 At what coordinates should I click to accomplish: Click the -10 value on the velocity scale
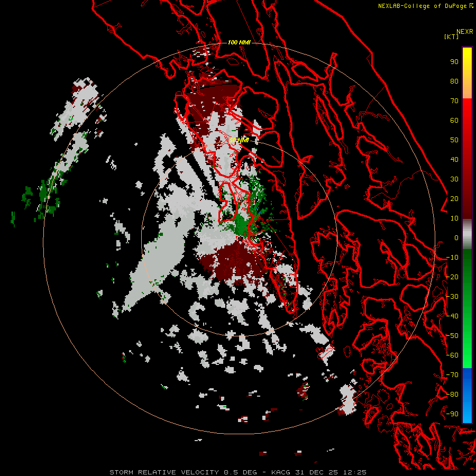452,258
